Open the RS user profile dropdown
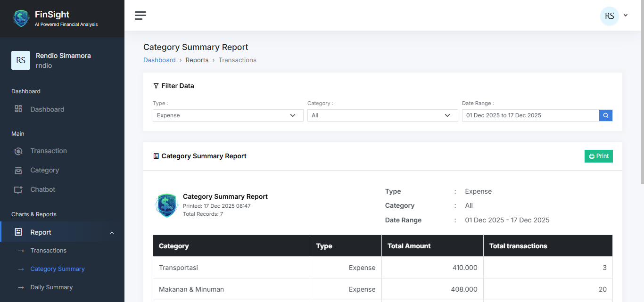The image size is (644, 302). click(613, 16)
